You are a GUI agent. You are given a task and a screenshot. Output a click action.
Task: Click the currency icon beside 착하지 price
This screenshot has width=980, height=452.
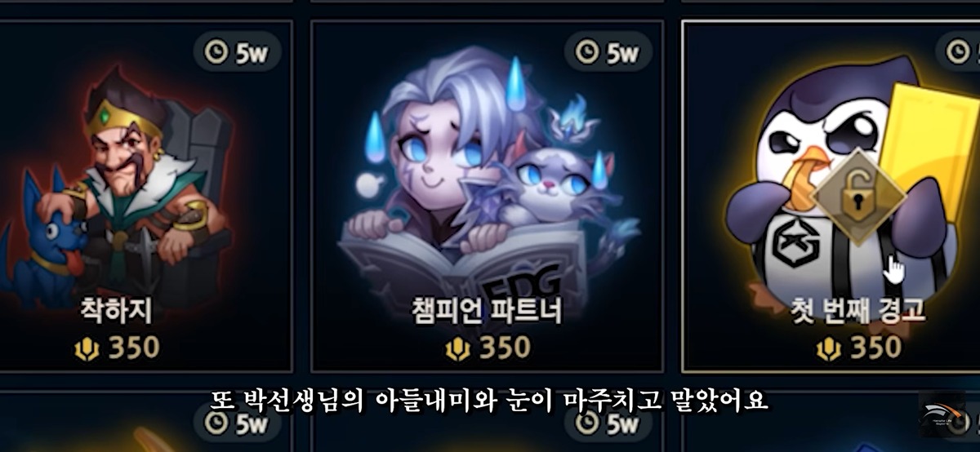coord(87,348)
